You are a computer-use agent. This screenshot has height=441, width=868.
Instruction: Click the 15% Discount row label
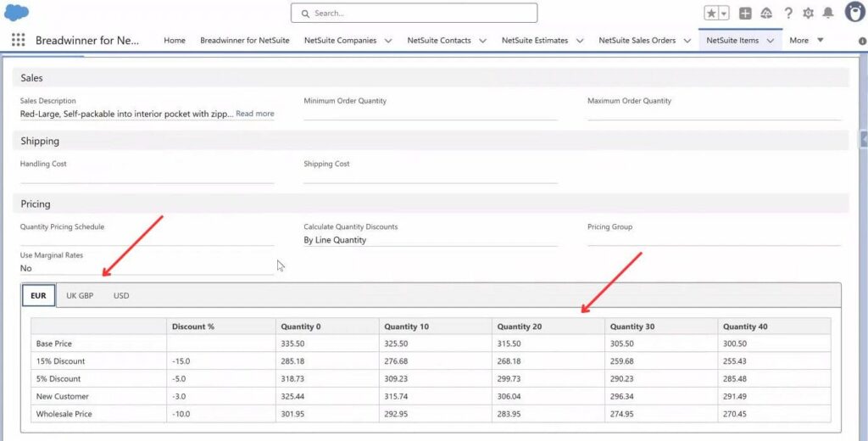(x=61, y=361)
